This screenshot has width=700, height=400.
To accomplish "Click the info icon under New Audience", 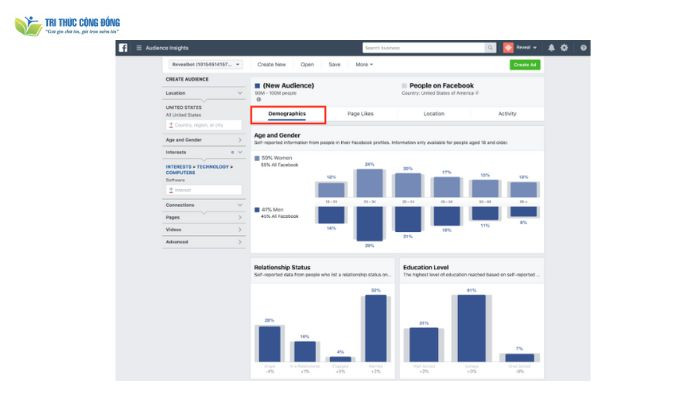I will (258, 99).
